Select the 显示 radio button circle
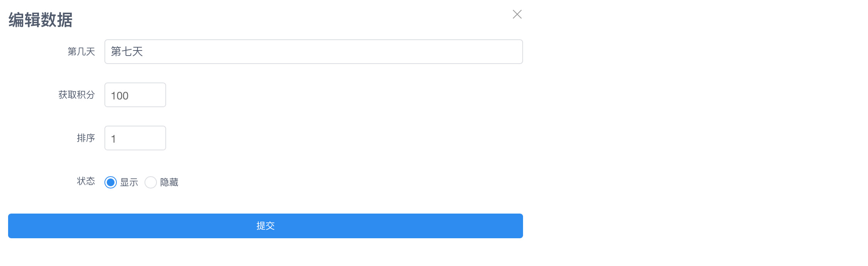 coord(111,182)
